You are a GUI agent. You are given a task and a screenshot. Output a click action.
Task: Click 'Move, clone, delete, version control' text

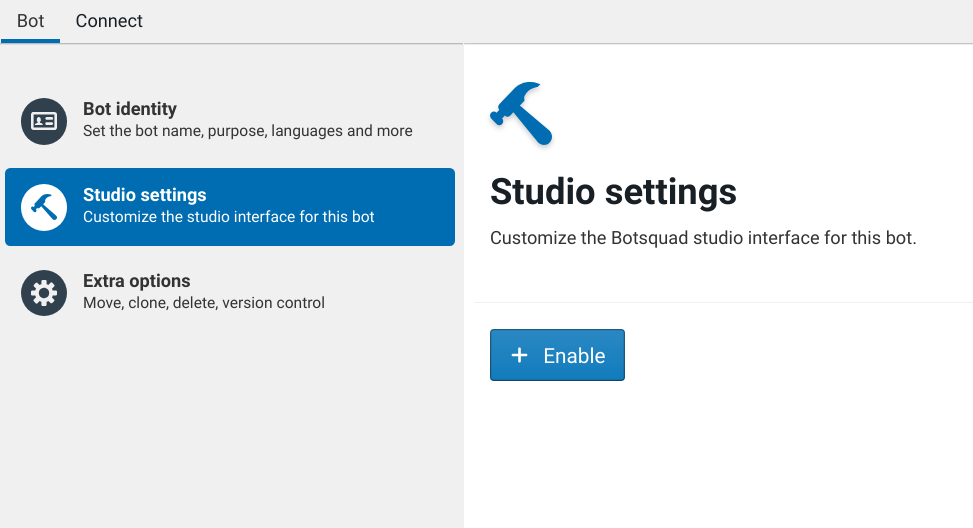click(203, 303)
